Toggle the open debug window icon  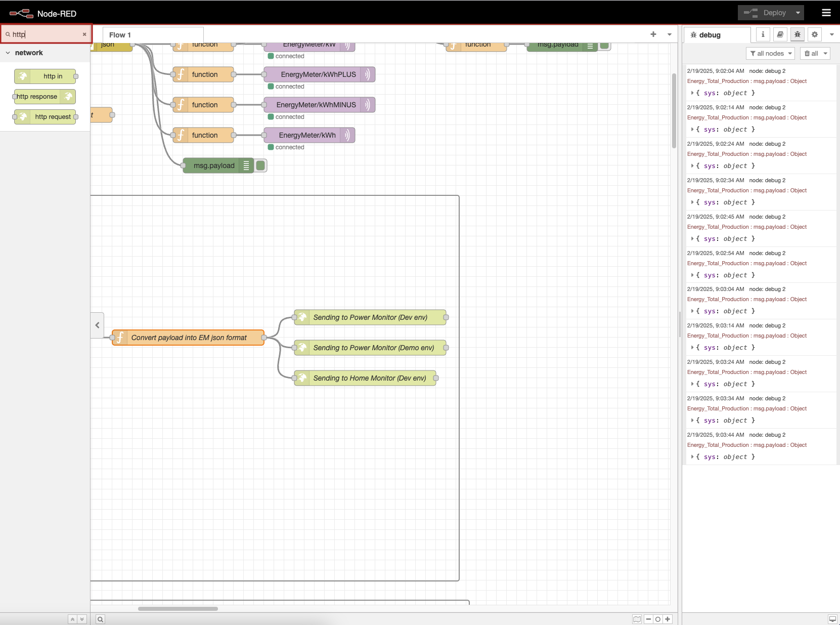pyautogui.click(x=832, y=619)
